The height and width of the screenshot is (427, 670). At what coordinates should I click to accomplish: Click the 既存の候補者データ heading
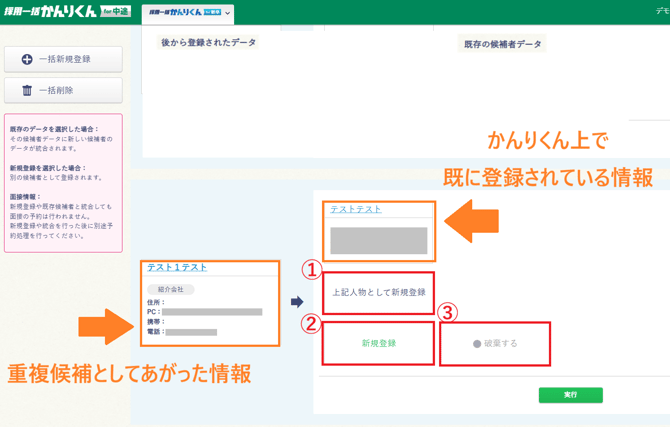(x=502, y=44)
